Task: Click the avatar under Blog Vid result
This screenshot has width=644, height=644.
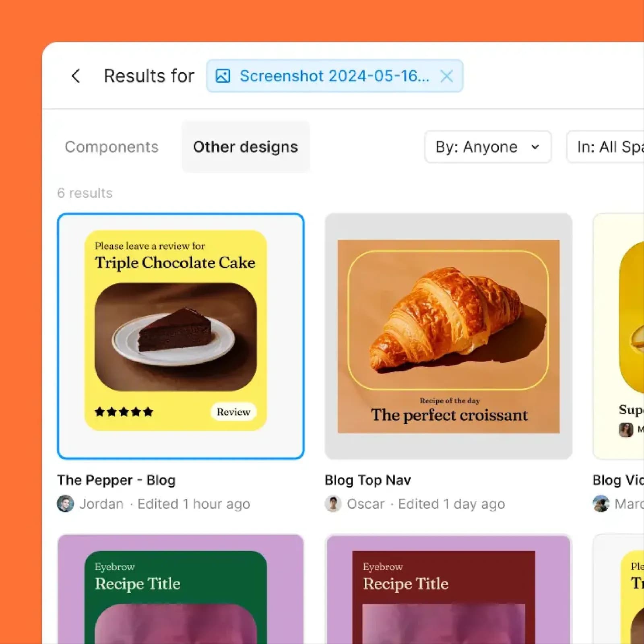Action: 601,504
